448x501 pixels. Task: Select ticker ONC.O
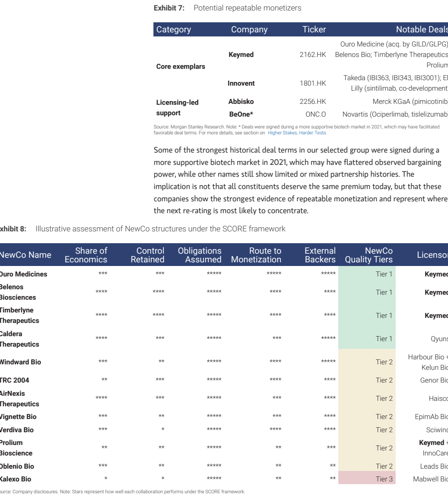click(316, 114)
